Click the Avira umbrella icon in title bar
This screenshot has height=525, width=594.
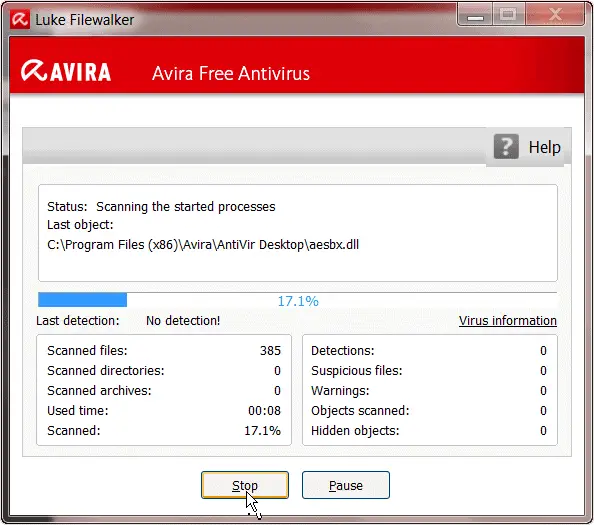(x=20, y=19)
